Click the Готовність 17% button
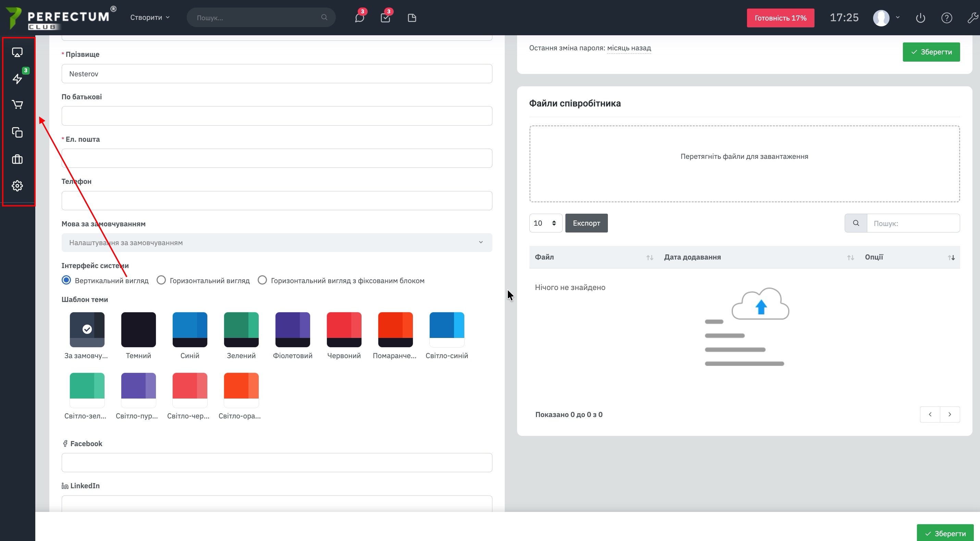980x541 pixels. tap(780, 18)
